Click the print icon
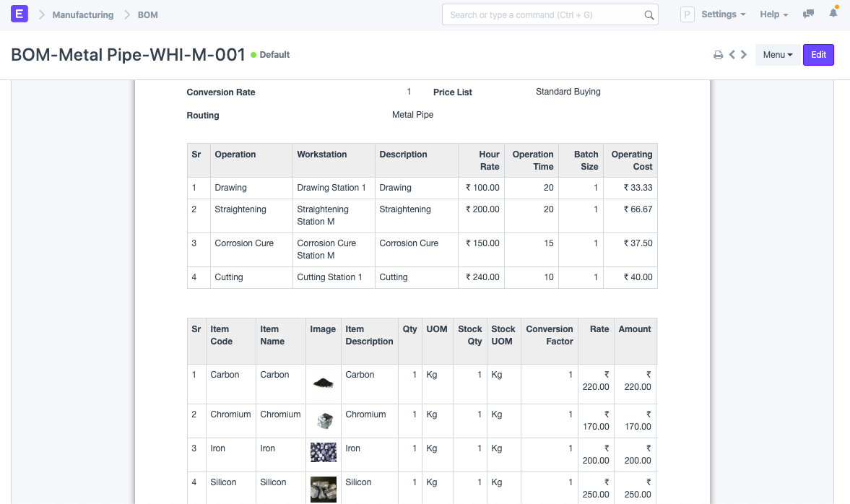This screenshot has height=504, width=850. [718, 55]
